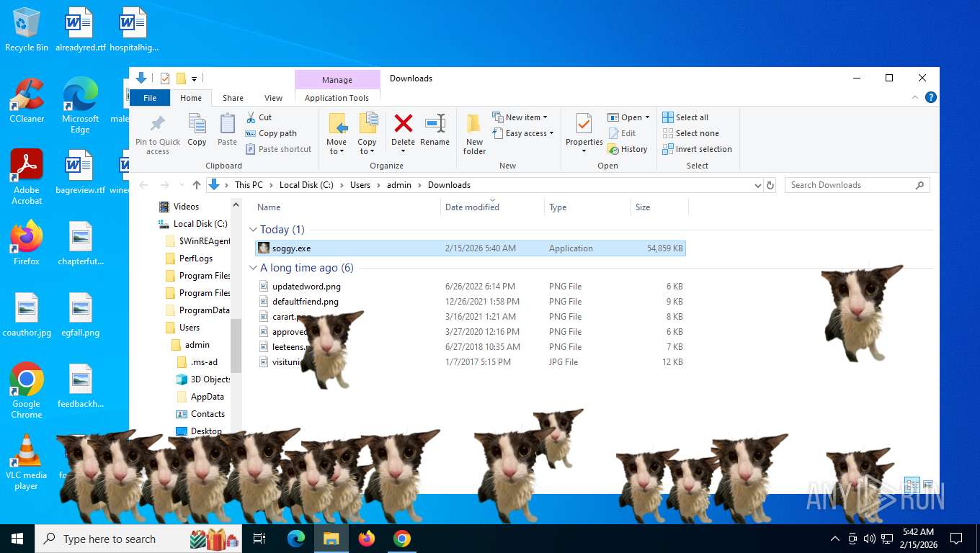980x553 pixels.
Task: Sort by Name column header
Action: click(347, 207)
